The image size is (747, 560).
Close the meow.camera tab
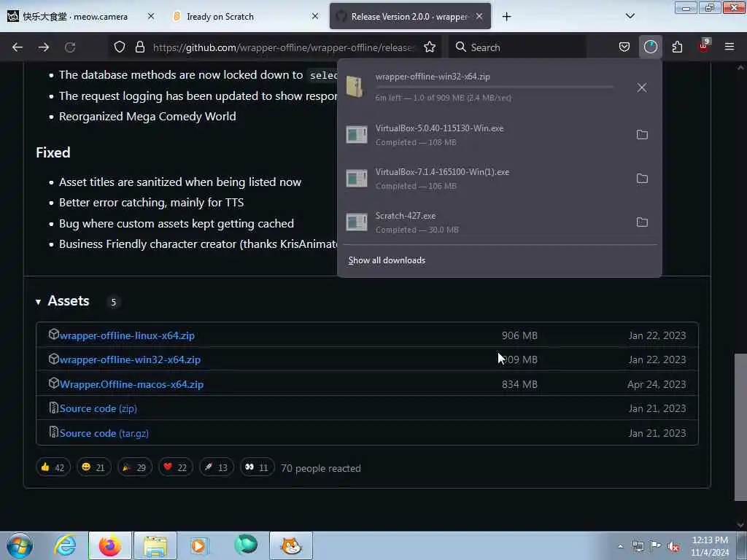[x=150, y=16]
